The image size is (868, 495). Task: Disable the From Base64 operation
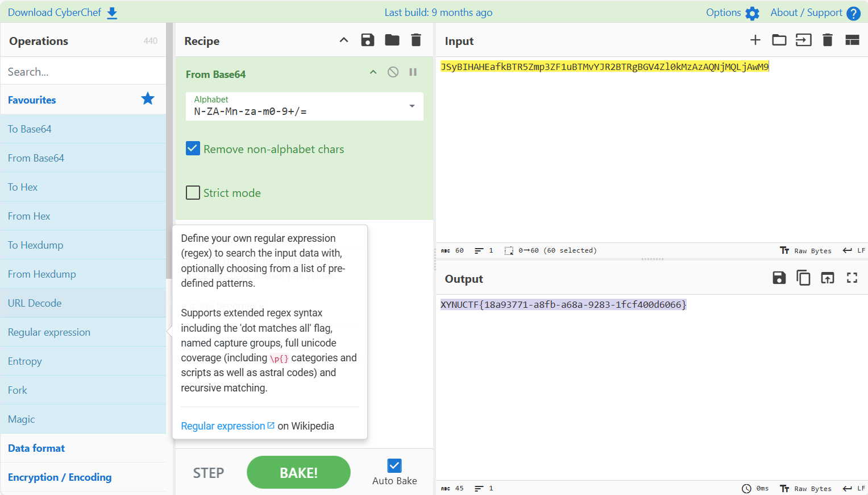click(393, 72)
